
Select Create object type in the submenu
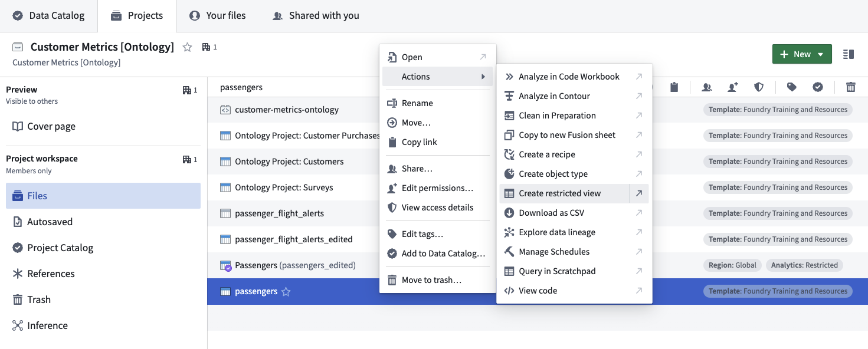click(574, 174)
